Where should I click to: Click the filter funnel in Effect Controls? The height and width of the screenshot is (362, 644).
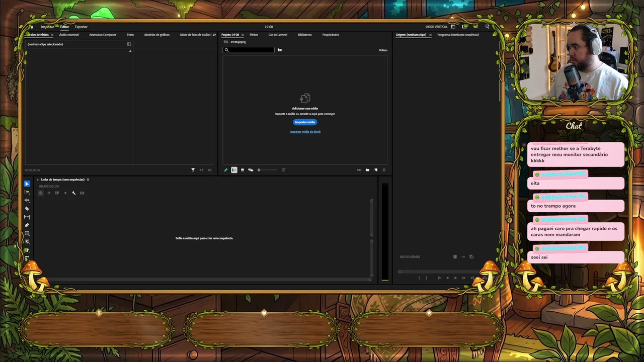coord(193,170)
